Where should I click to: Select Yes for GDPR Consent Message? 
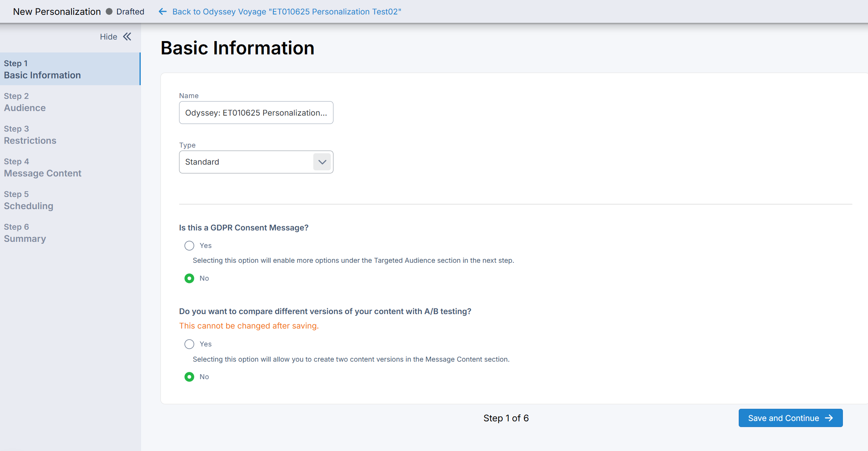click(x=189, y=246)
